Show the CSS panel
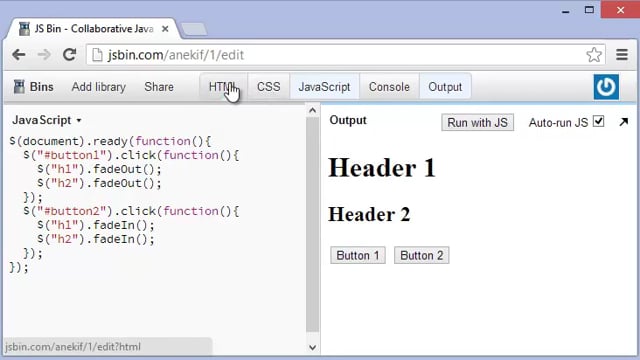Image resolution: width=640 pixels, height=360 pixels. [269, 87]
